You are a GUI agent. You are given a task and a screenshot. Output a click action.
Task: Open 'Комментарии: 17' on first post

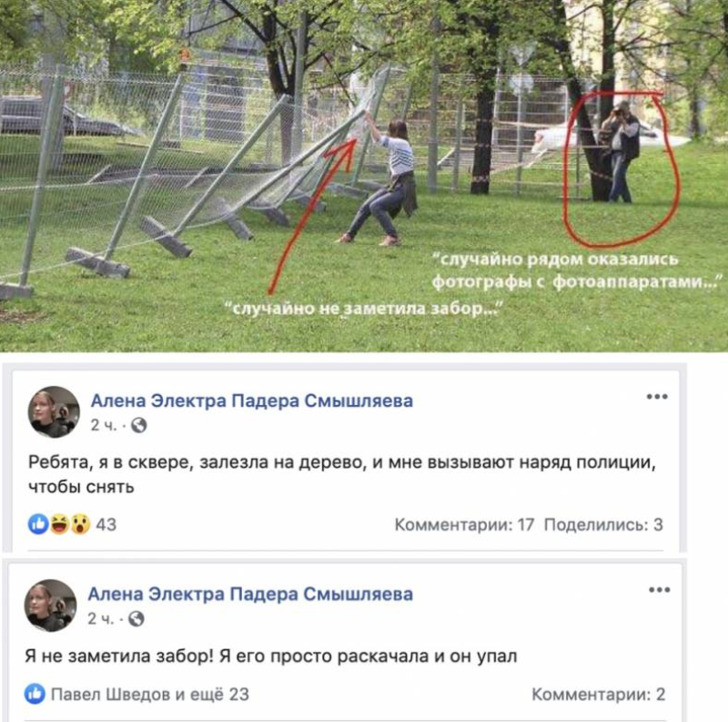(x=464, y=524)
